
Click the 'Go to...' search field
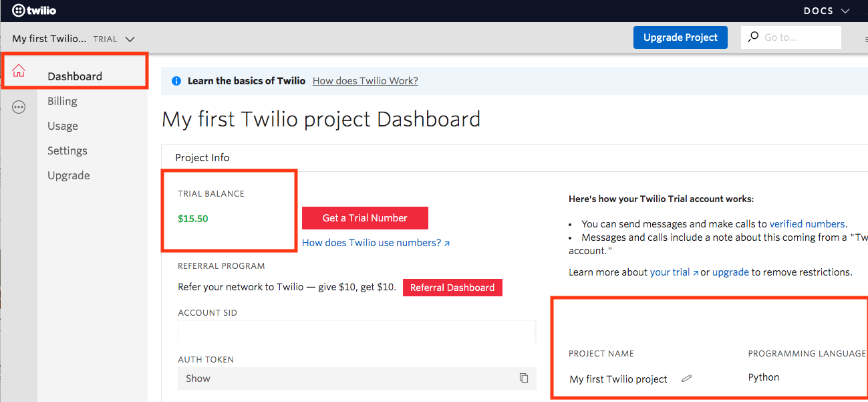click(x=791, y=37)
